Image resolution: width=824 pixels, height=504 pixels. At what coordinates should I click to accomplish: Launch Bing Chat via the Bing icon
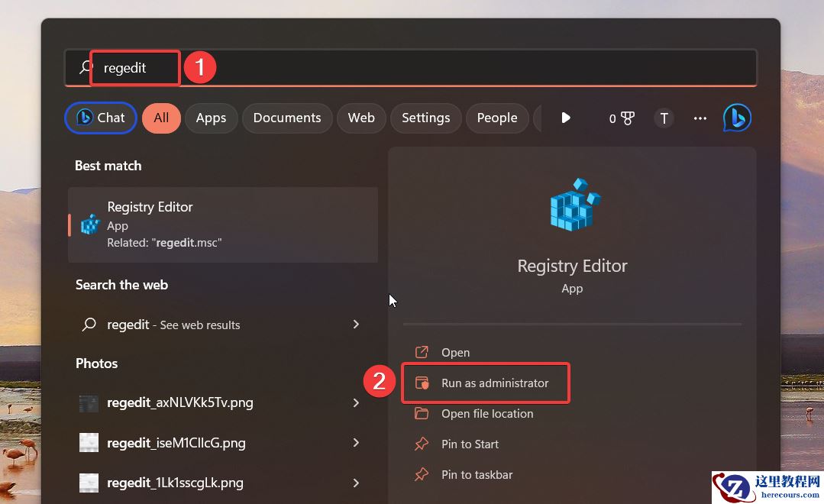736,118
